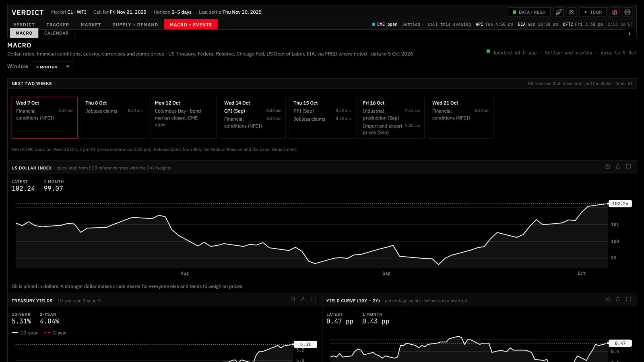Open the Thu 15 Oct PPI card
Viewport: 644px width, 362px height.
click(322, 118)
